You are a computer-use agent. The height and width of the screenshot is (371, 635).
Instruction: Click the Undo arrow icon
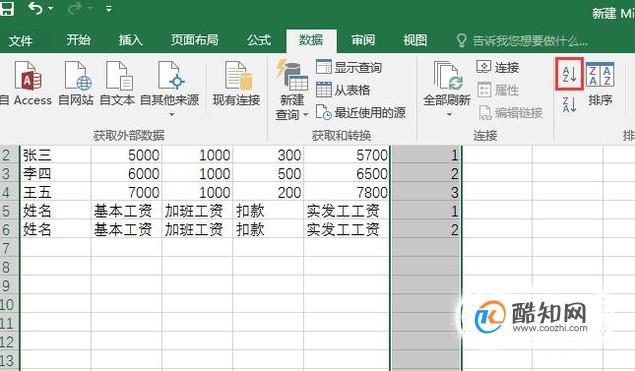(35, 8)
